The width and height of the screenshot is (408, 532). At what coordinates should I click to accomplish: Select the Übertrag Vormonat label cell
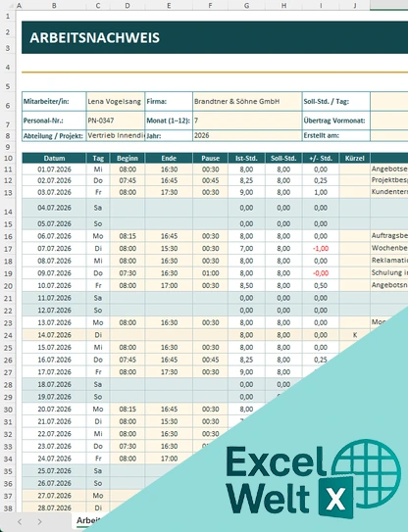336,121
